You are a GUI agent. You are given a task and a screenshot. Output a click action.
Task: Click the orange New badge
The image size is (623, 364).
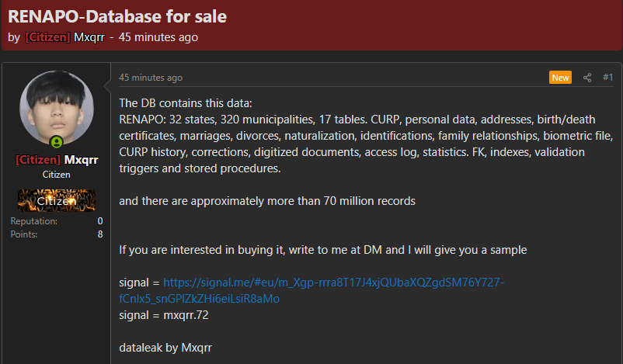(560, 78)
